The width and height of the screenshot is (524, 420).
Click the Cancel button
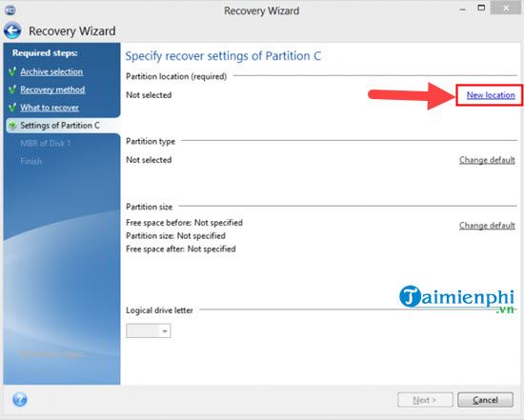click(485, 400)
